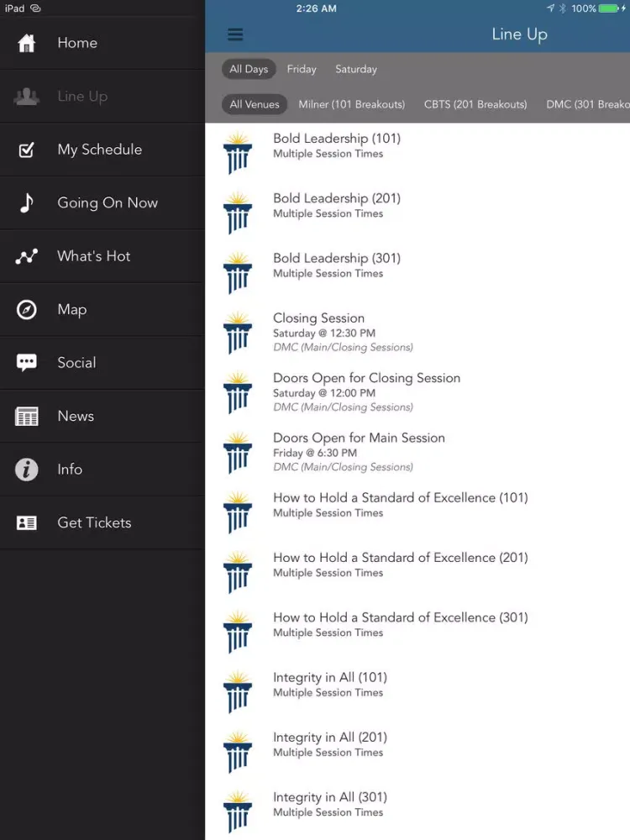The image size is (630, 840).
Task: Tap the pillar logo beside Closing Session
Action: coord(238,333)
